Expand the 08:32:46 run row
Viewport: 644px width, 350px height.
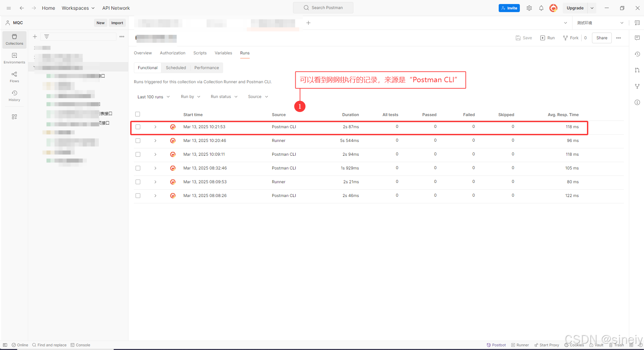[x=155, y=168]
